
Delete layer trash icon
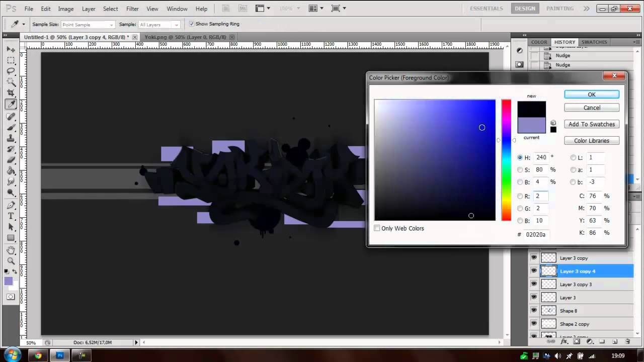coord(627,342)
